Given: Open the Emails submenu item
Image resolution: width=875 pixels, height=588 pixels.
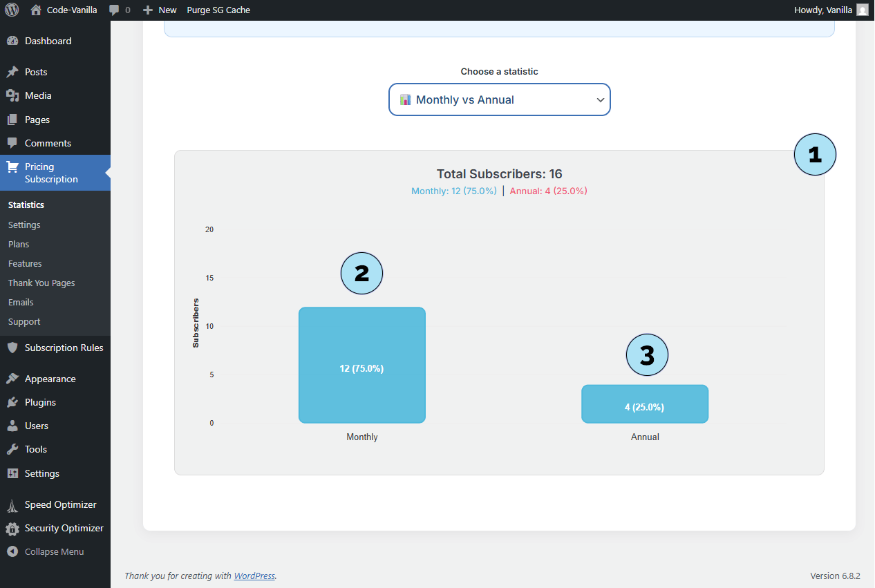Looking at the screenshot, I should coord(21,302).
